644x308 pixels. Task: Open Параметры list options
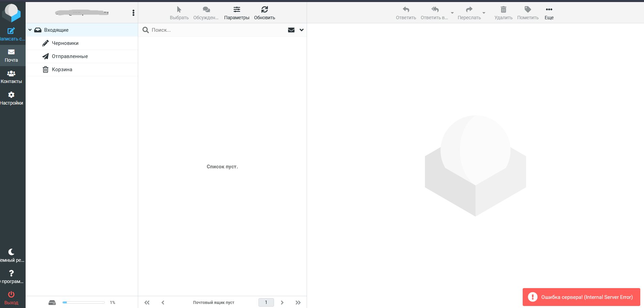click(237, 10)
